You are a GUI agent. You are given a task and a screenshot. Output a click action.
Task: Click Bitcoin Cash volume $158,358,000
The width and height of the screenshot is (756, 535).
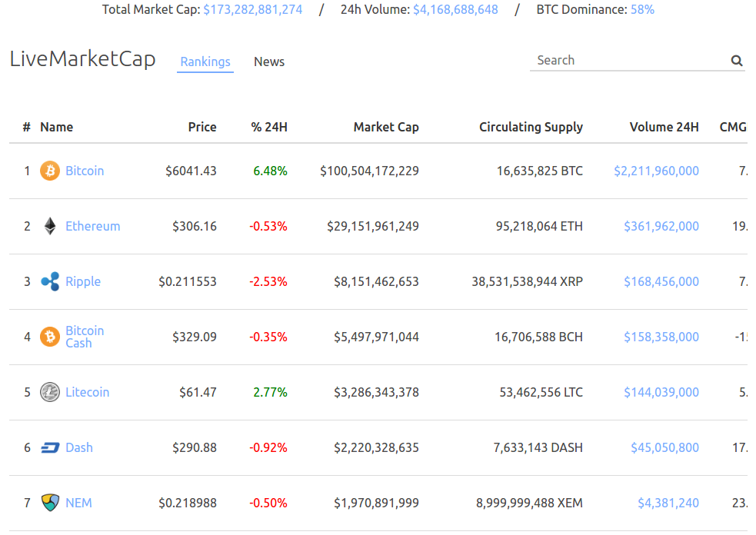point(661,337)
